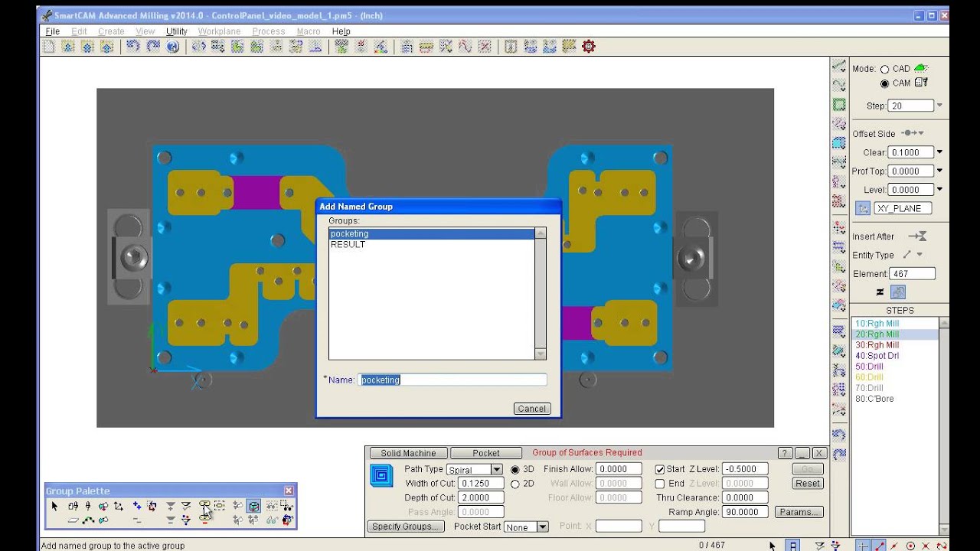Viewport: 980px width, 551px height.
Task: Click the dashed-box group select icon in palette
Action: point(219,506)
